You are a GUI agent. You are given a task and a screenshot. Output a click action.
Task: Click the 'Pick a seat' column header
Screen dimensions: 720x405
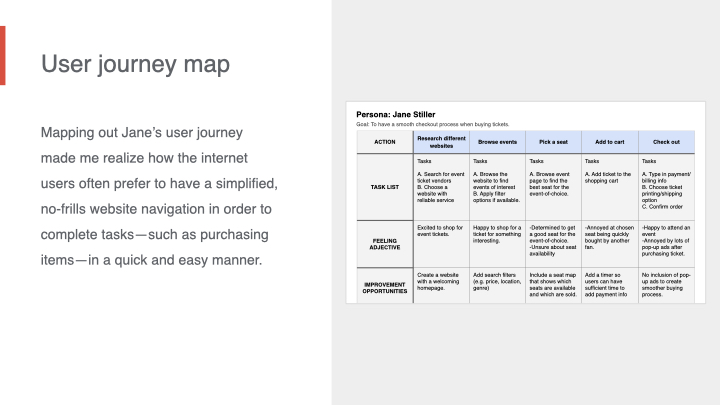click(x=553, y=141)
